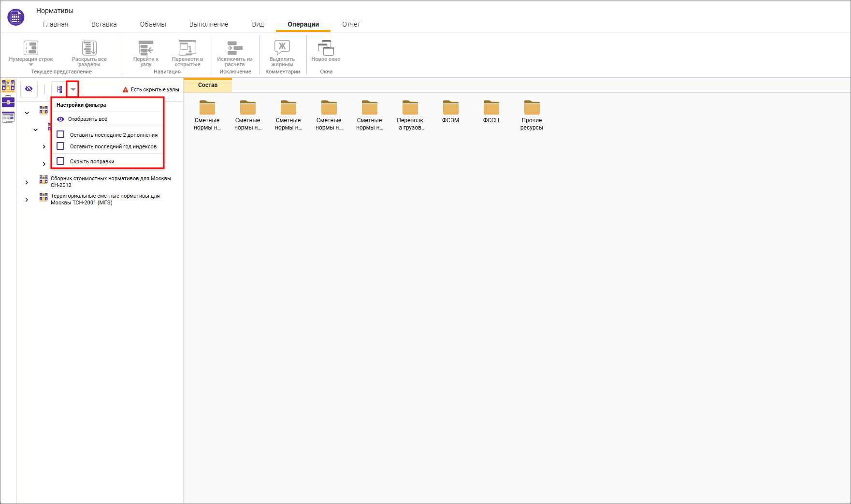The image size is (851, 504).
Task: Click the Перейти к узлу navigation icon
Action: (x=146, y=48)
